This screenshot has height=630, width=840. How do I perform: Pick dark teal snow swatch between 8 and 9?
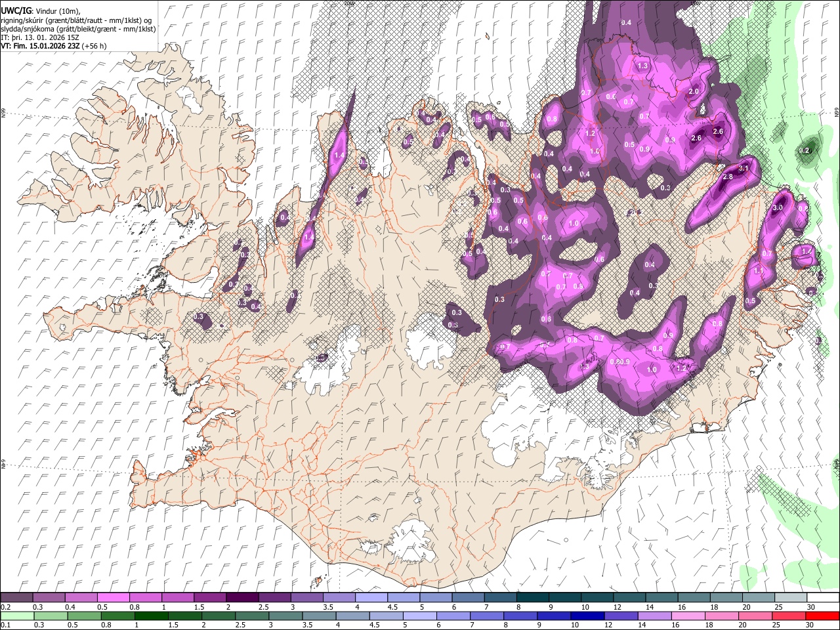coord(532,598)
